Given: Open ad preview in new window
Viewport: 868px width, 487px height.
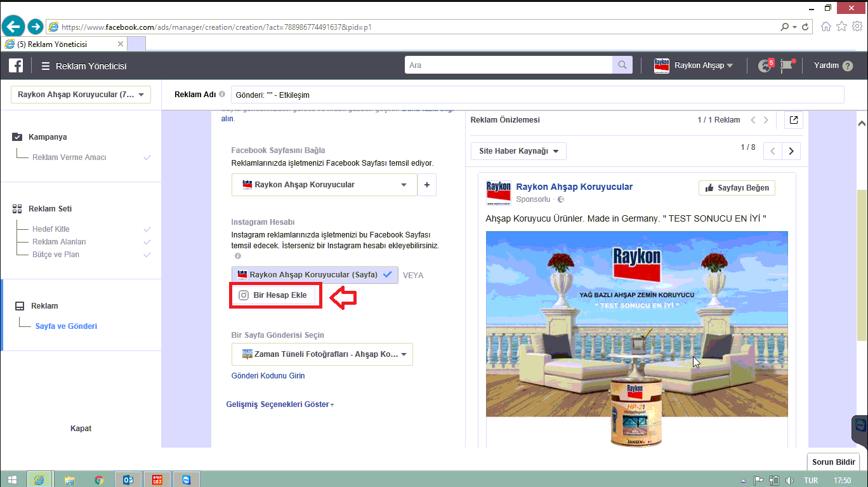Looking at the screenshot, I should point(794,120).
